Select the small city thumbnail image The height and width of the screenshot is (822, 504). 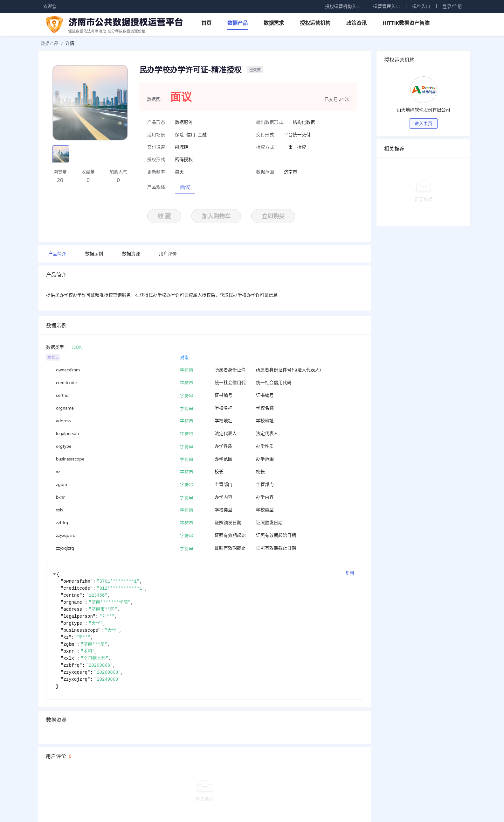coord(61,154)
